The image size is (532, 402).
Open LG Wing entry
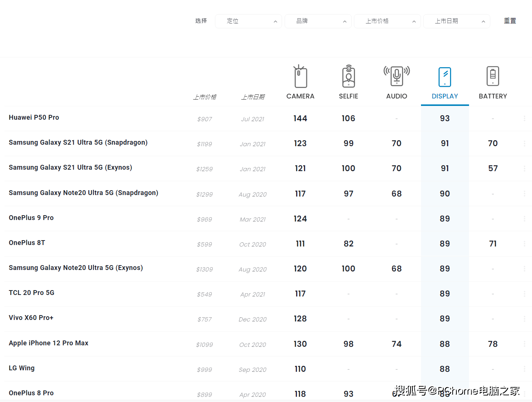(x=22, y=368)
